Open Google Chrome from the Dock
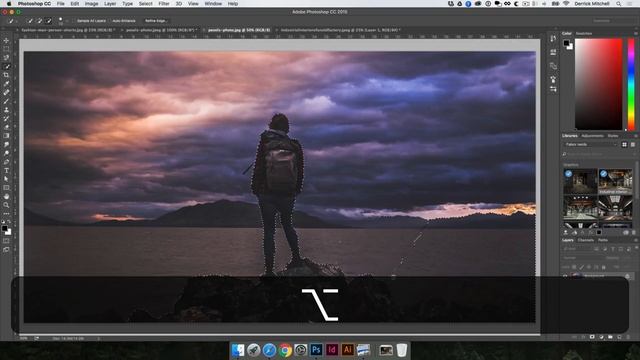Viewport: 640px width, 360px height. click(285, 350)
